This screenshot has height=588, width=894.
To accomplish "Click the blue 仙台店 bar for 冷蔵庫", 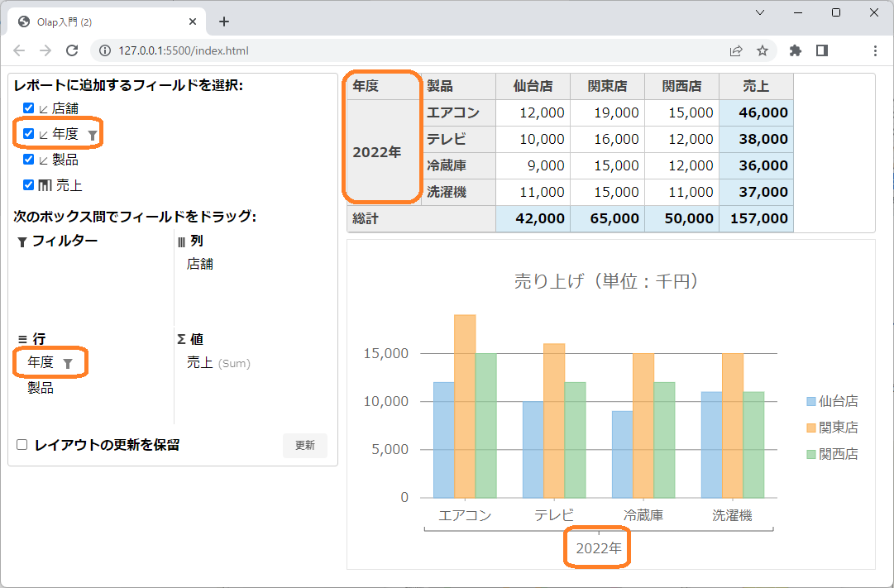I will [x=622, y=455].
